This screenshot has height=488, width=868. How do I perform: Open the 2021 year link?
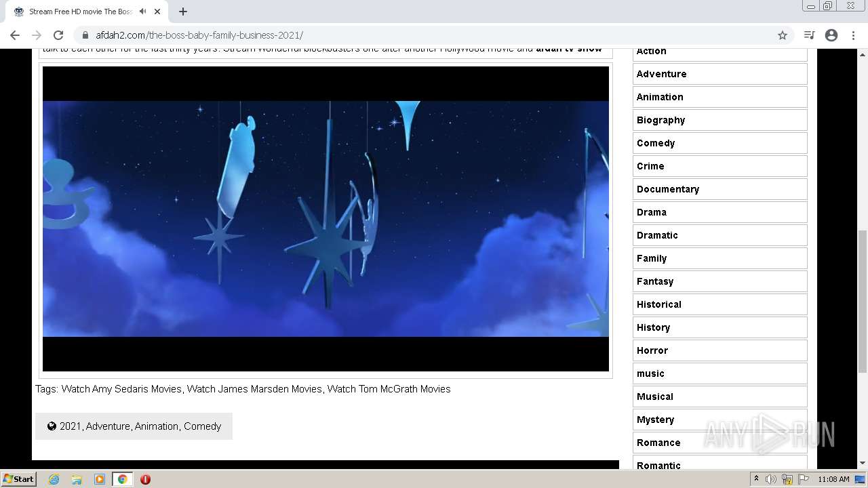[x=70, y=426]
